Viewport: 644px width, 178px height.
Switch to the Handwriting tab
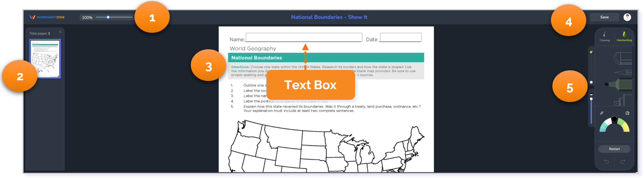click(624, 36)
